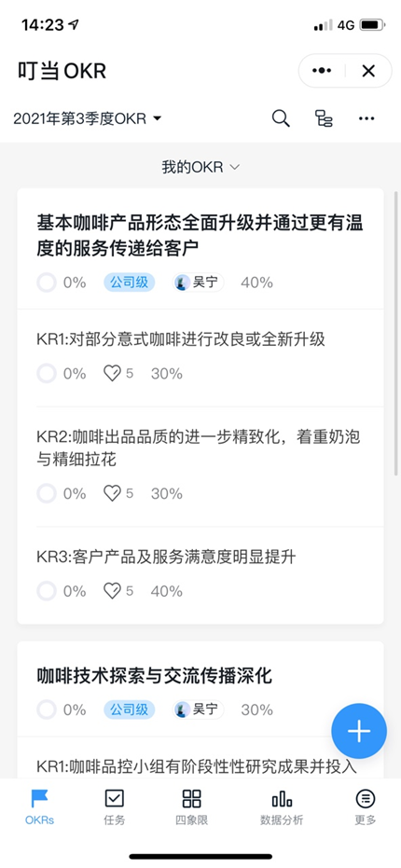Open the OKR alignment tree view icon

[x=324, y=118]
